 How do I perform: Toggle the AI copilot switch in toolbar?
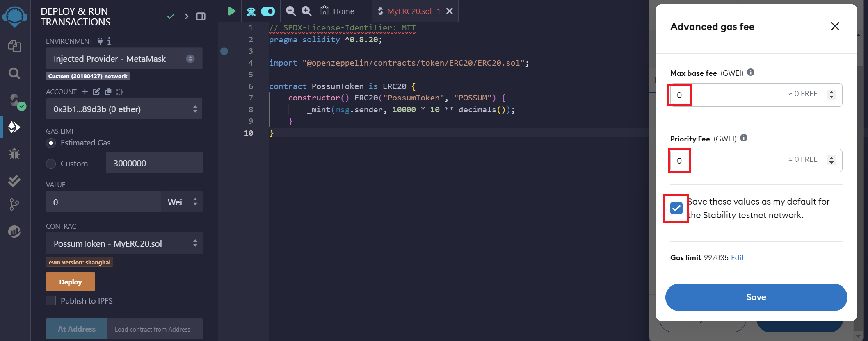tap(268, 11)
